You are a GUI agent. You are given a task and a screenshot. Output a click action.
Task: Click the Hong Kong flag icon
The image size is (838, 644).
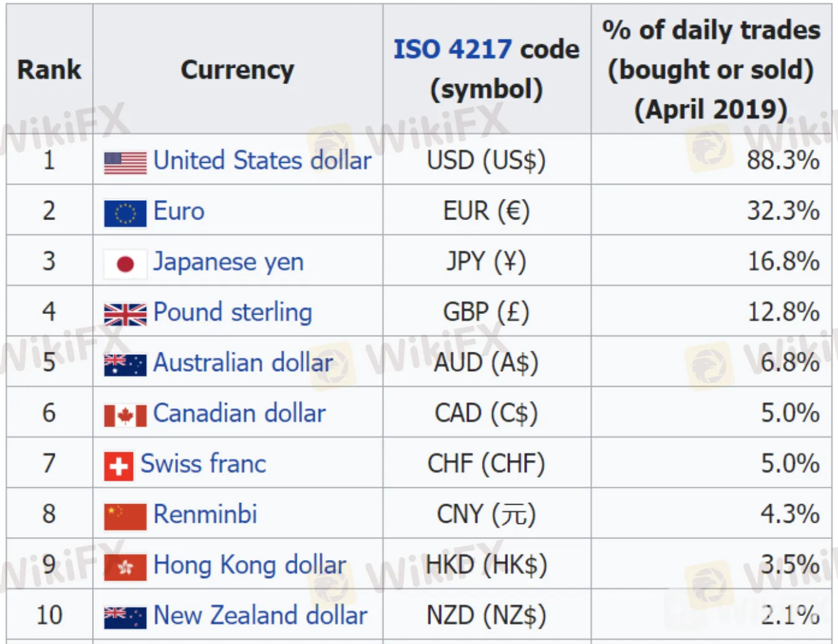[x=125, y=567]
